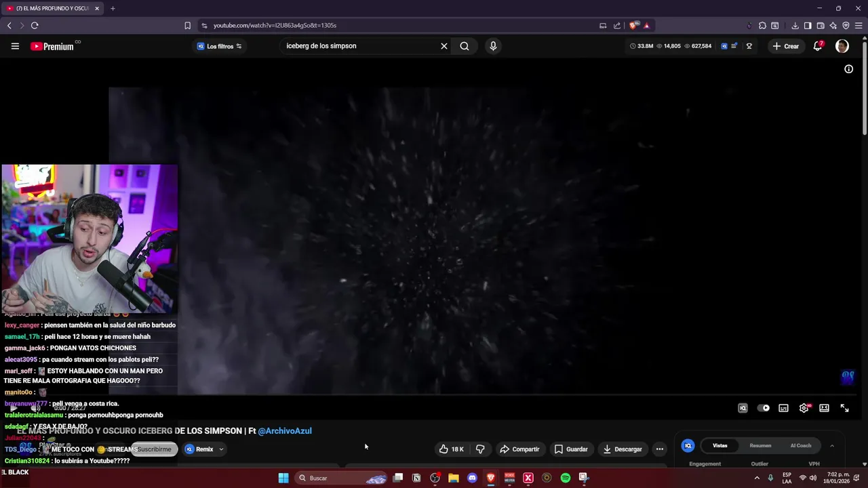Open the more actions ellipsis menu
Screen dimensions: 868x488
point(659,449)
